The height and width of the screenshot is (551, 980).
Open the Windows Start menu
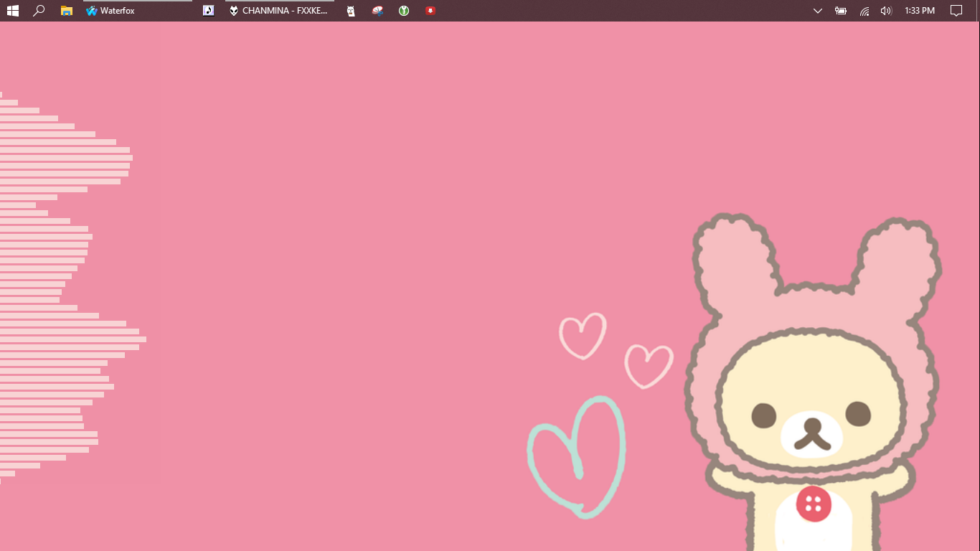13,11
